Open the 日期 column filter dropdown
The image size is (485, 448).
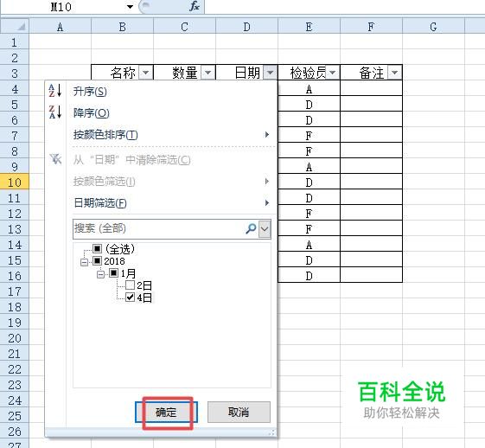coord(270,73)
